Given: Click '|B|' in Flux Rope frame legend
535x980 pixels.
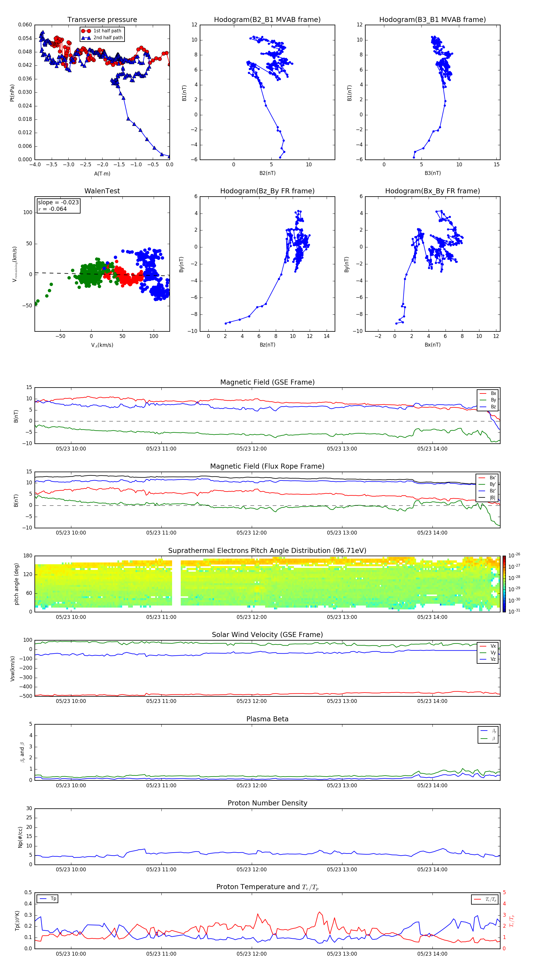Looking at the screenshot, I should pos(493,498).
